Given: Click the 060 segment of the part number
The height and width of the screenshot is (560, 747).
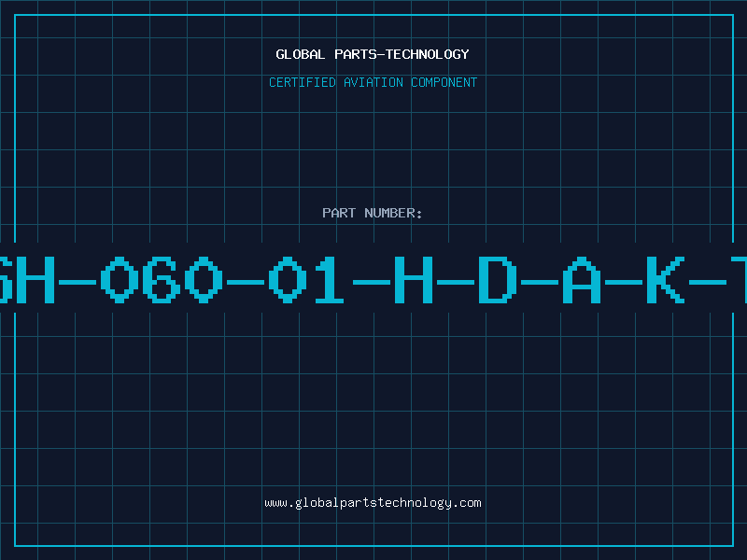Looking at the screenshot, I should (x=162, y=279).
